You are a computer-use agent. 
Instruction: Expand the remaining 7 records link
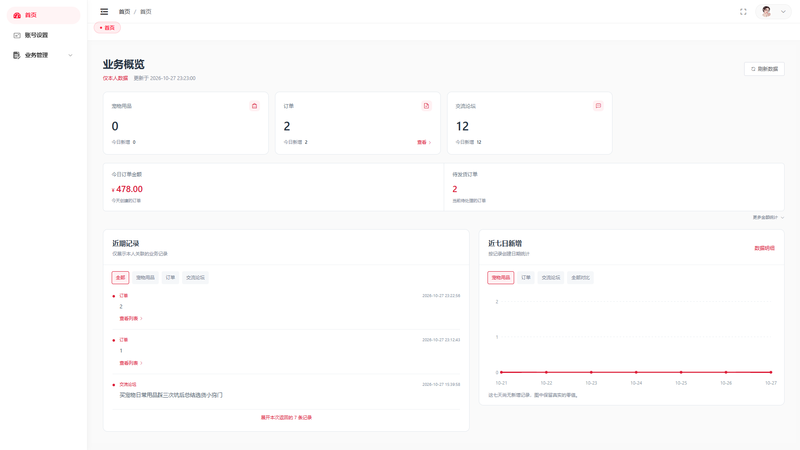(x=286, y=417)
